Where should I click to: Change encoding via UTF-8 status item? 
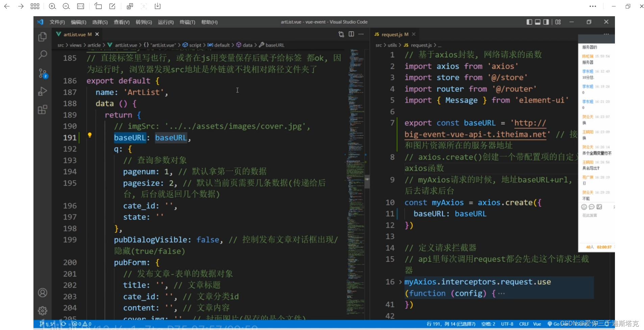[x=507, y=324]
